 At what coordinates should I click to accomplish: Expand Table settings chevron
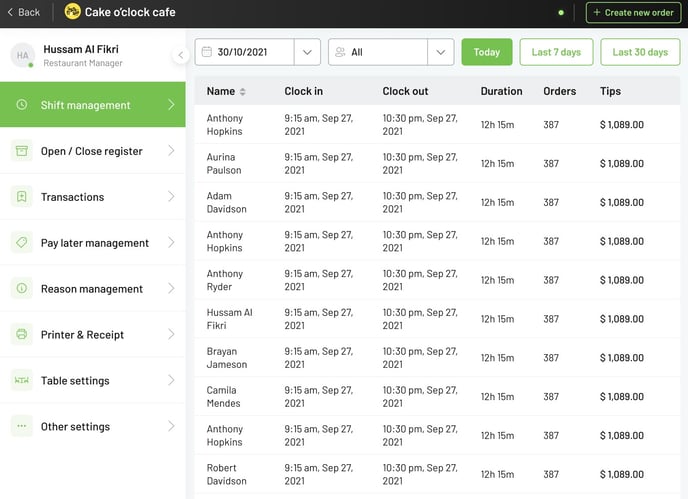click(171, 380)
